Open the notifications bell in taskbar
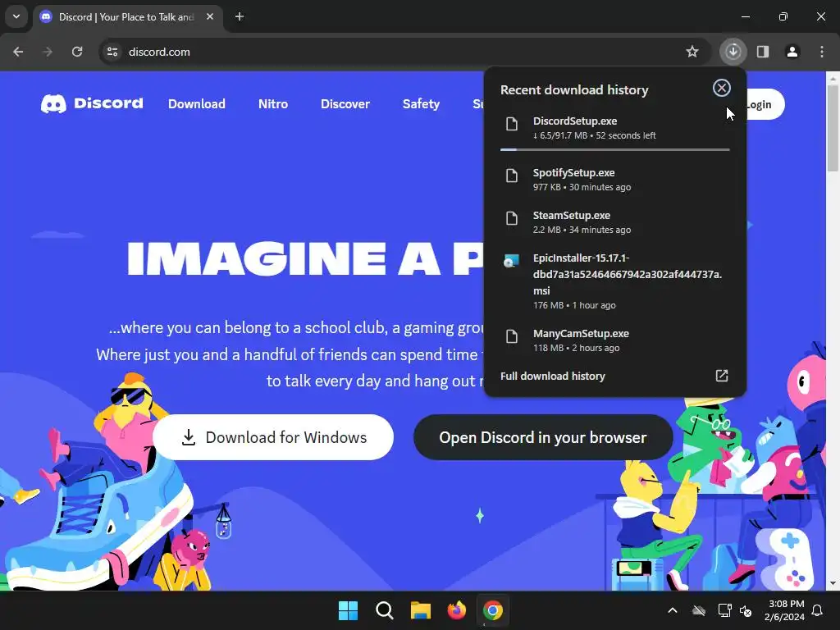The image size is (840, 630). pyautogui.click(x=818, y=610)
